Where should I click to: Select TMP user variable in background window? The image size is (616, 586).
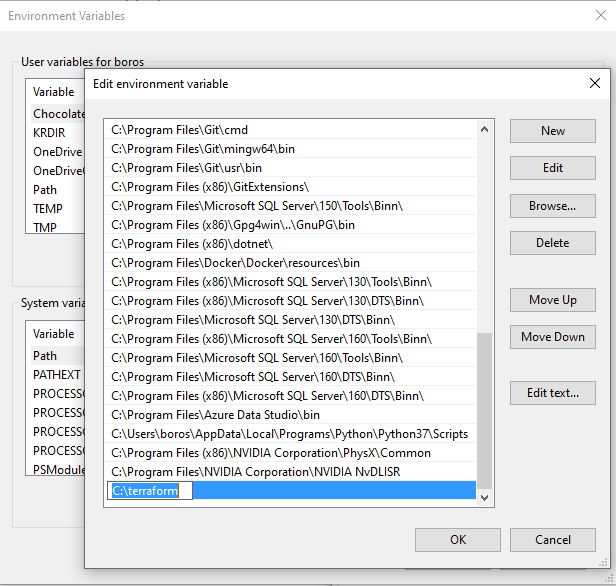[x=57, y=227]
